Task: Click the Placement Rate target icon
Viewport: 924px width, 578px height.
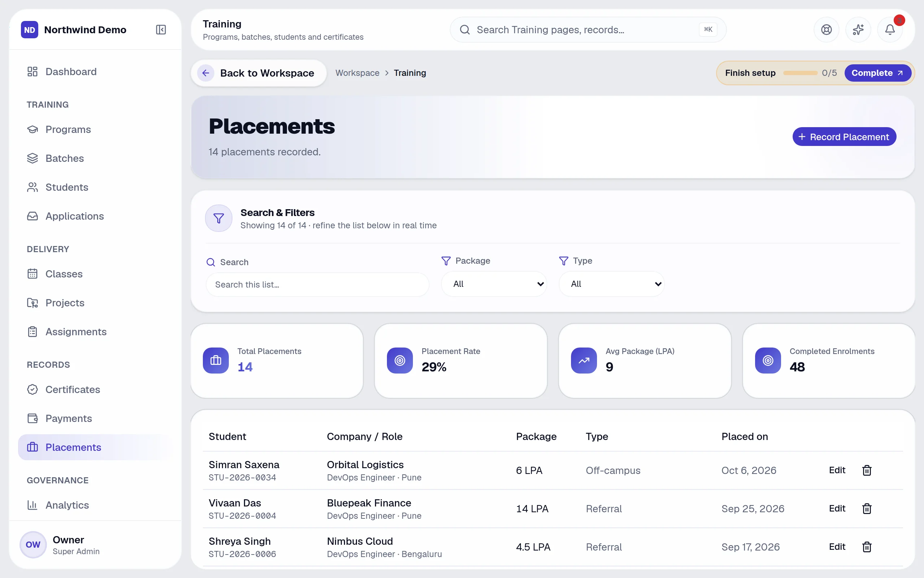Action: [x=400, y=360]
